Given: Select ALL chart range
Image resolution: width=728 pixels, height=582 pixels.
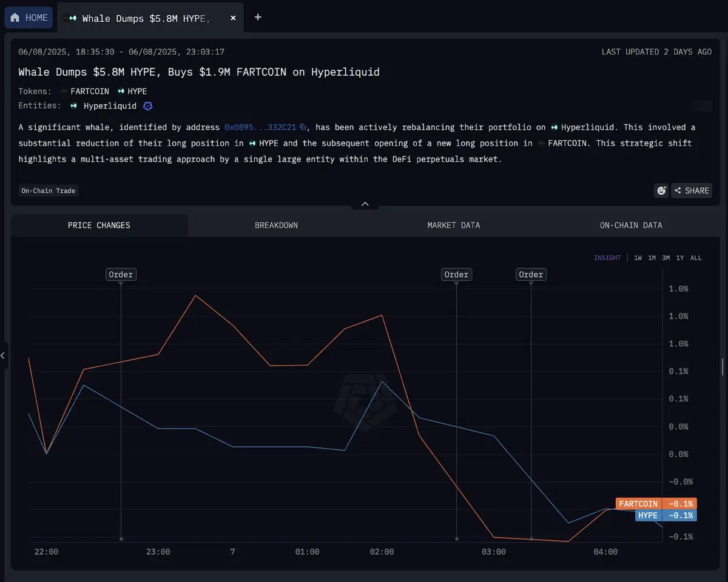Looking at the screenshot, I should pos(696,258).
